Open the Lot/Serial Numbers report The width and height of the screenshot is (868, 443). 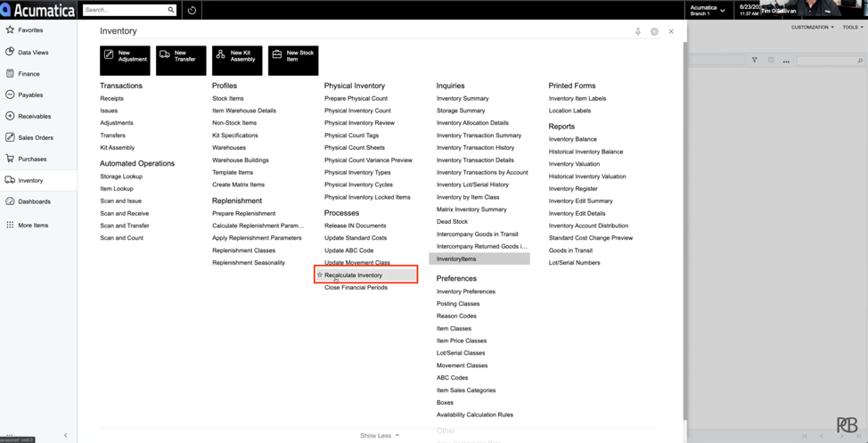[574, 262]
